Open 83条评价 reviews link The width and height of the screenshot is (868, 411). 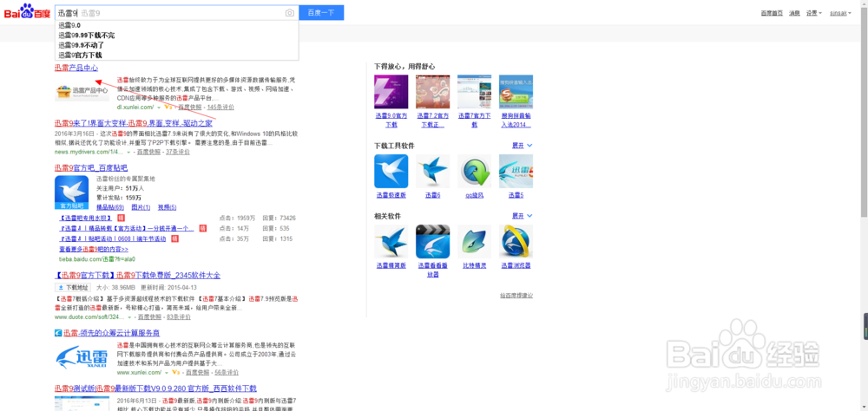tap(179, 317)
